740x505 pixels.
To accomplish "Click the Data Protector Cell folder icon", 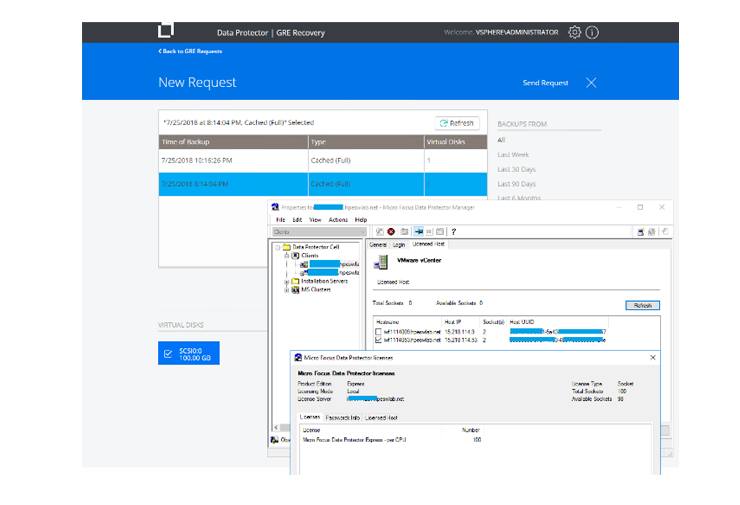I will coord(286,247).
